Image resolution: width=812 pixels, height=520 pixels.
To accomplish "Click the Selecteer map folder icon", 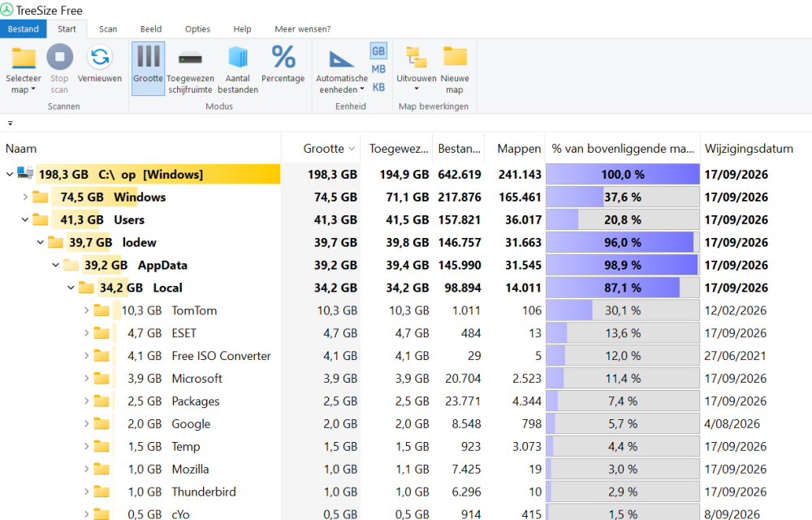I will (24, 58).
